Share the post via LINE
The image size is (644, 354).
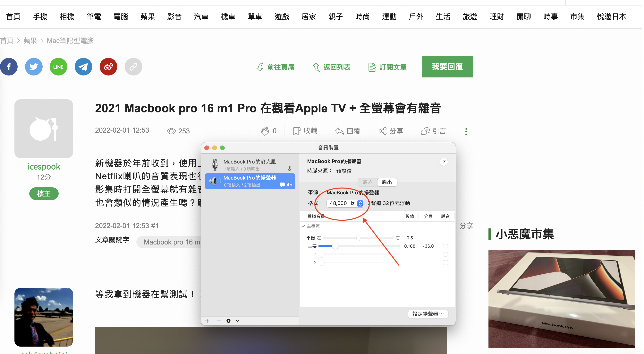(x=58, y=67)
